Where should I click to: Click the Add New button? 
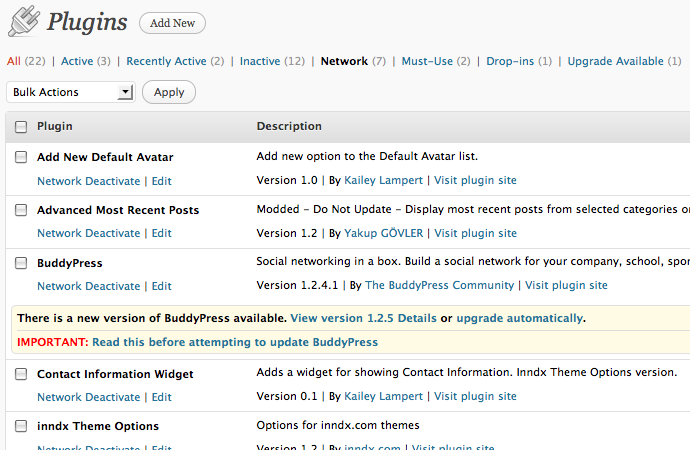172,23
